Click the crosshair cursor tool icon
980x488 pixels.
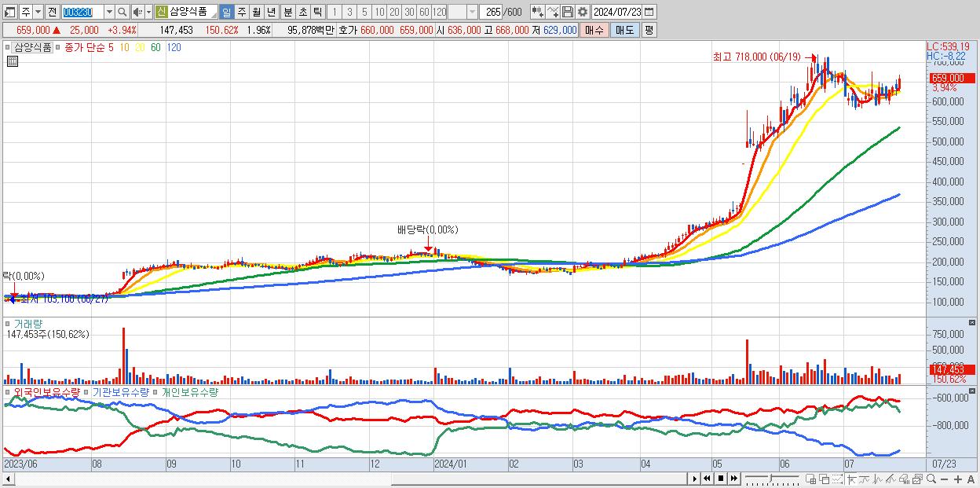click(851, 479)
